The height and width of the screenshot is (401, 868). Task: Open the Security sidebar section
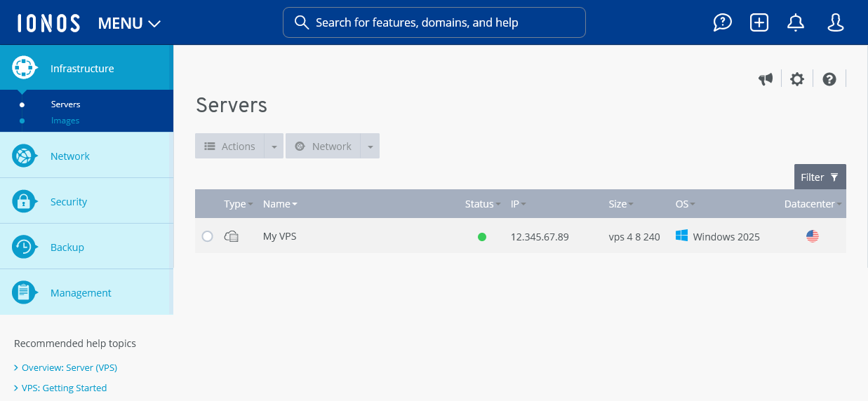tap(86, 201)
